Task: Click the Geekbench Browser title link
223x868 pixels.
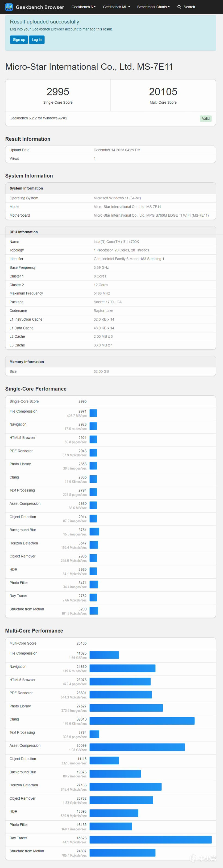Action: [x=40, y=7]
